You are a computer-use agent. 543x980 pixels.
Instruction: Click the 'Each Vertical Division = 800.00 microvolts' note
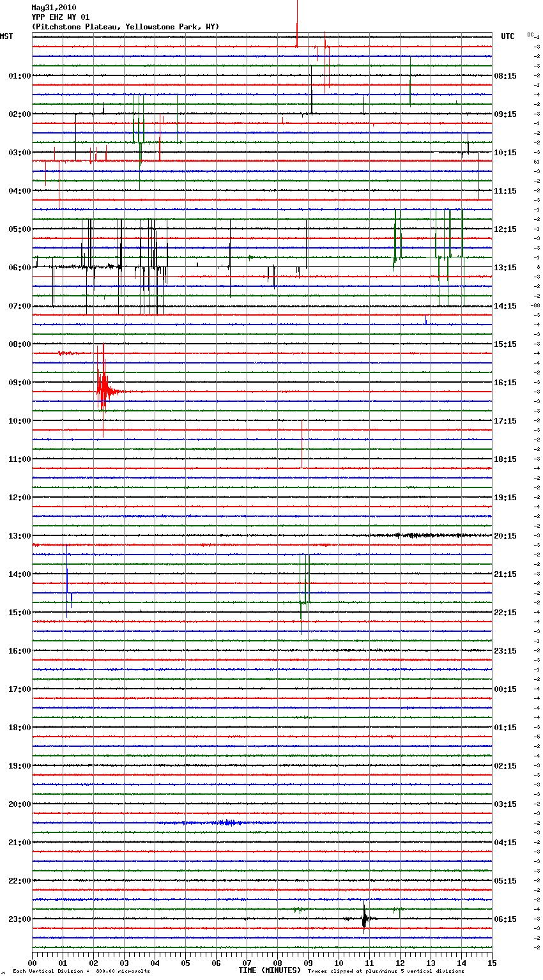81,972
